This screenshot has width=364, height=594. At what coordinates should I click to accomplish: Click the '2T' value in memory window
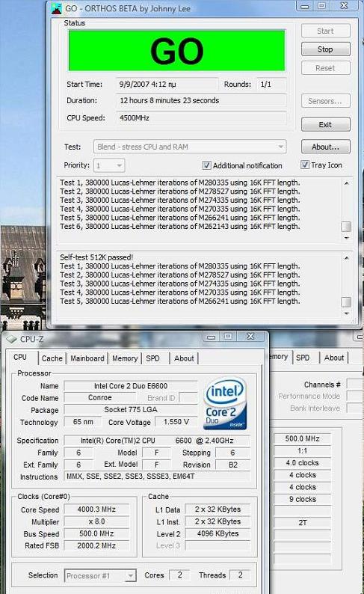pyautogui.click(x=302, y=523)
